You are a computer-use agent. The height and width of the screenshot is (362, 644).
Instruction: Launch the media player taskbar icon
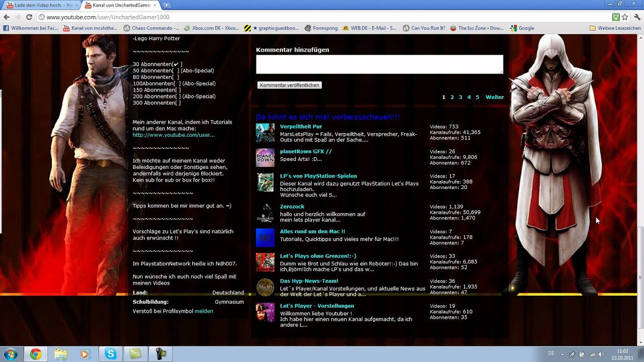click(x=85, y=354)
